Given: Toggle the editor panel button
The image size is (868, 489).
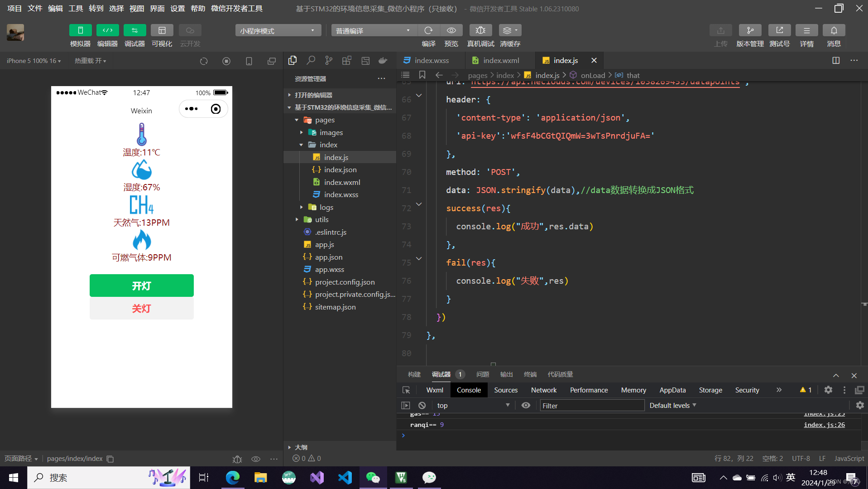Looking at the screenshot, I should tap(107, 30).
